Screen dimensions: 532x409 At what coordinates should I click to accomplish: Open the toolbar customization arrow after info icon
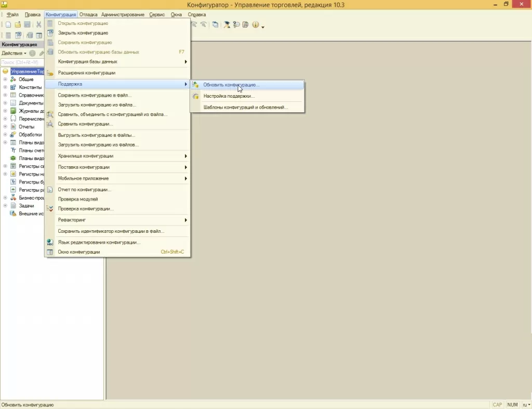click(x=262, y=26)
